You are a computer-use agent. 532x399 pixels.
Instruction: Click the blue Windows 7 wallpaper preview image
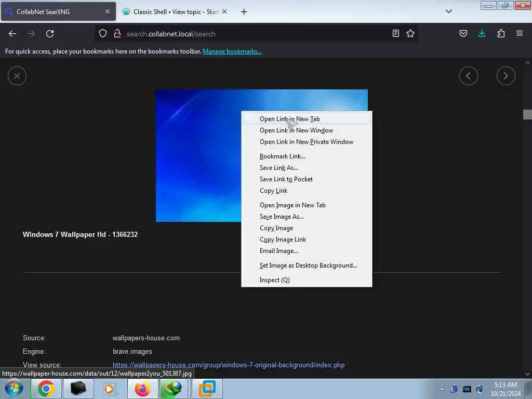pyautogui.click(x=198, y=155)
